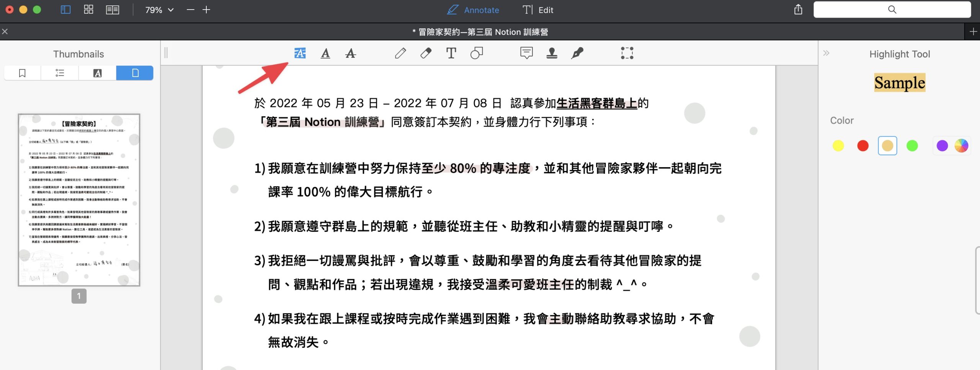Close the current document tab
Image resolution: width=980 pixels, height=370 pixels.
(x=5, y=32)
